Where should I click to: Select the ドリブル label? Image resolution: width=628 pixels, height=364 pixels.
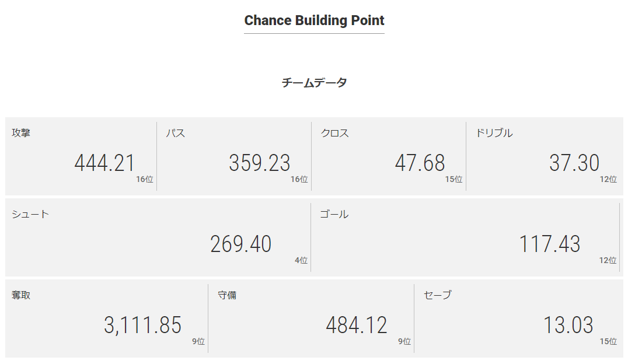click(494, 133)
